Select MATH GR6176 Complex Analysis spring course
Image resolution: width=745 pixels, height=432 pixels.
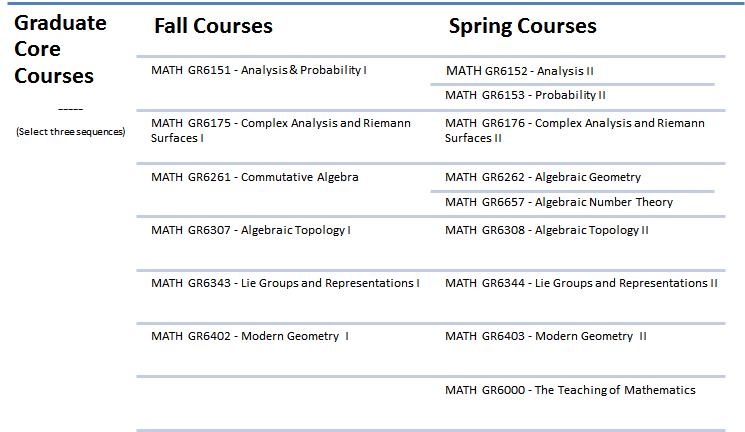click(574, 130)
